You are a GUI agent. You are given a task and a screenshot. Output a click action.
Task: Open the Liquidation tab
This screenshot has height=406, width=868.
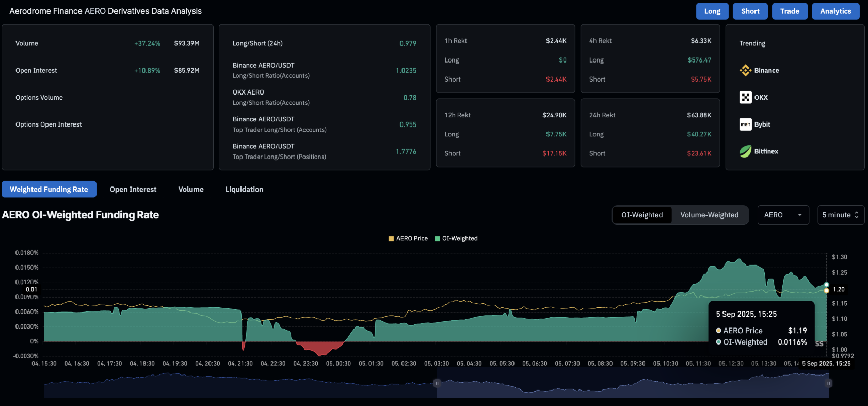point(244,190)
